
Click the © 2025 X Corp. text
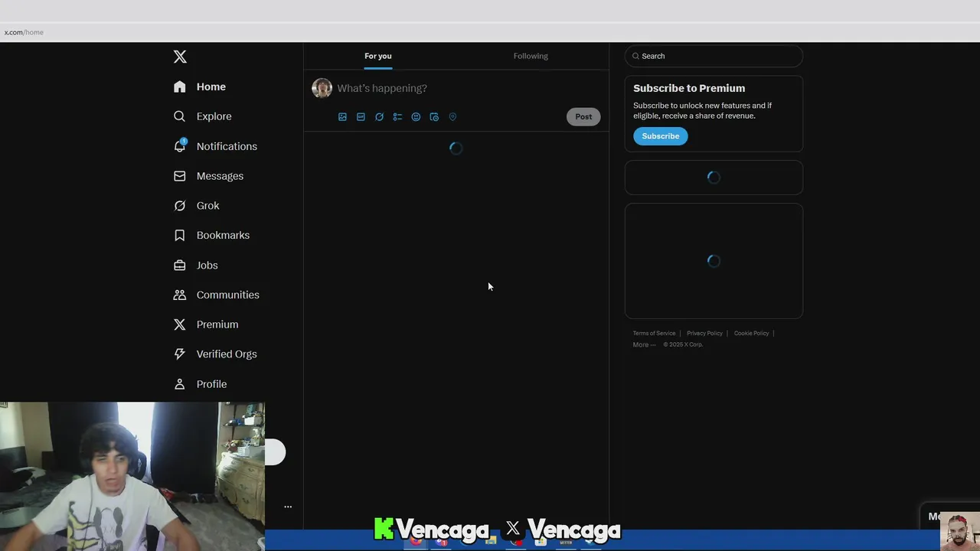tap(683, 345)
